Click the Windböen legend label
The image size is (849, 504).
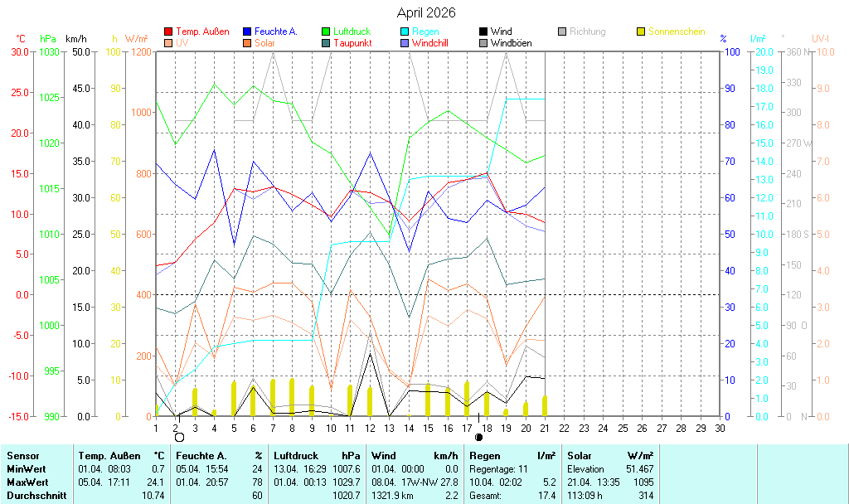click(511, 43)
